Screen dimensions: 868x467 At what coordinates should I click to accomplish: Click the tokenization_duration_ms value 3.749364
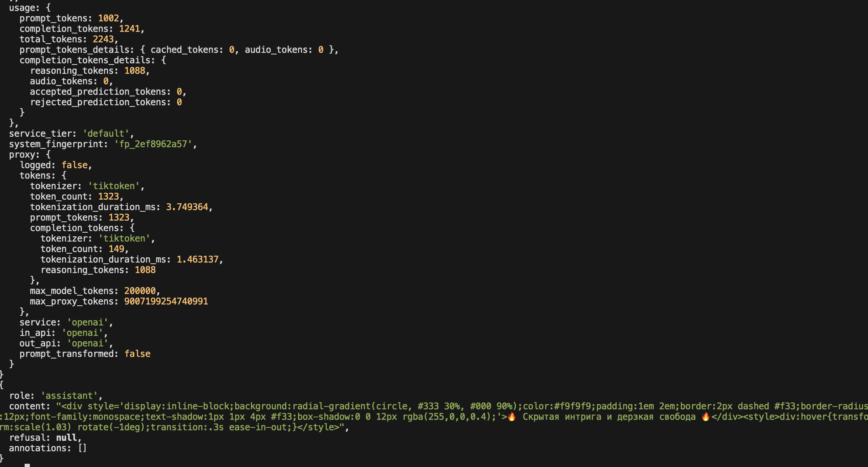click(x=187, y=207)
